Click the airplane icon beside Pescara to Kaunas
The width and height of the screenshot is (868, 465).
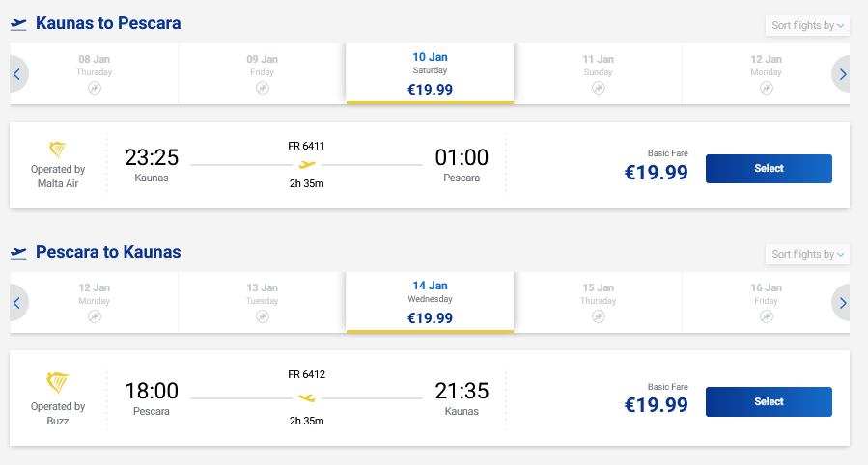18,253
